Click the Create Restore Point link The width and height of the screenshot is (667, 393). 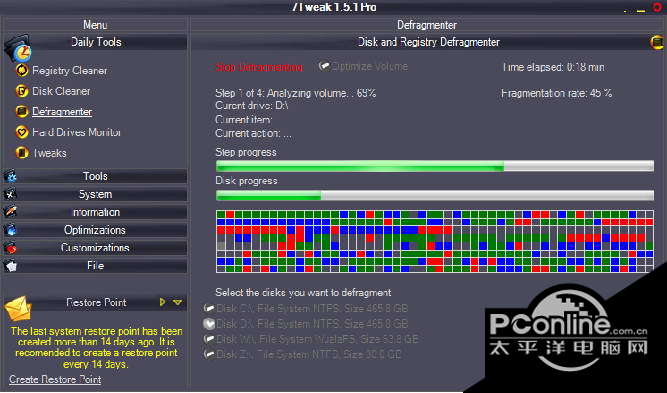(55, 379)
